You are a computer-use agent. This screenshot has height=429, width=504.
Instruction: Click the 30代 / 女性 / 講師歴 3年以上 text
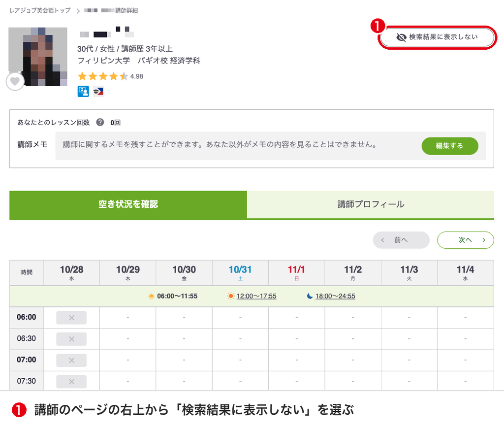tap(125, 49)
